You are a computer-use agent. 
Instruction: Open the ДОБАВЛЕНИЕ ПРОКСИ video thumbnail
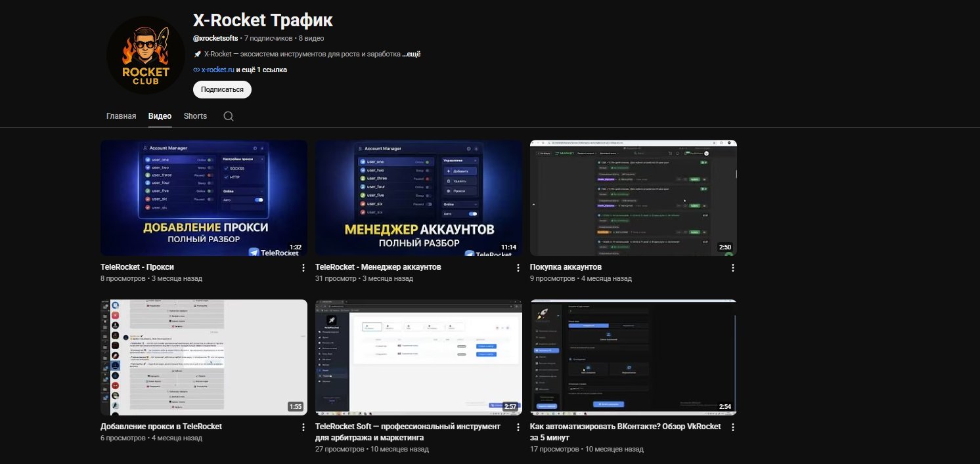point(204,198)
